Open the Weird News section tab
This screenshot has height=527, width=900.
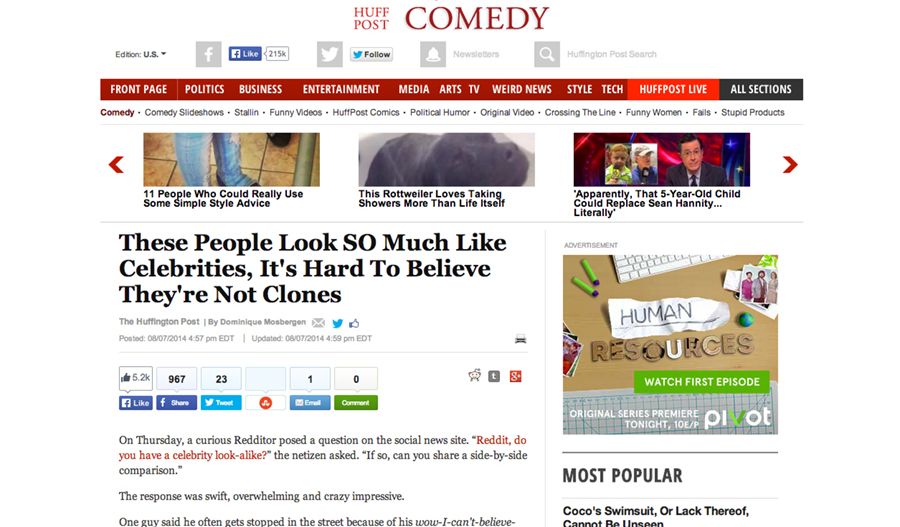point(521,90)
